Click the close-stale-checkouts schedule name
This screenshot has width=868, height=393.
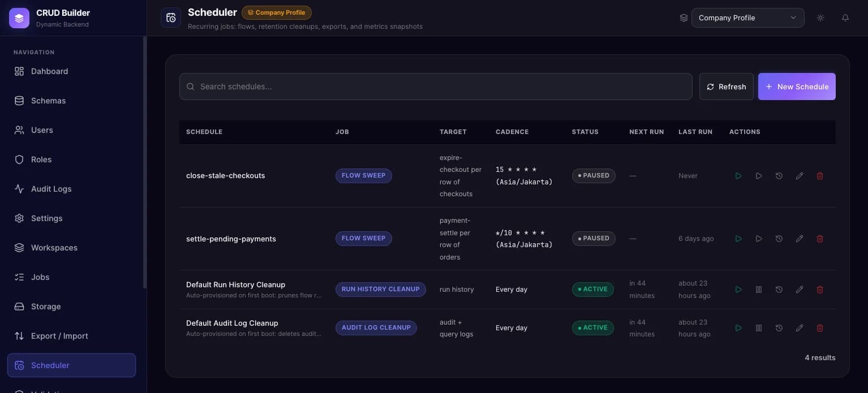(226, 176)
